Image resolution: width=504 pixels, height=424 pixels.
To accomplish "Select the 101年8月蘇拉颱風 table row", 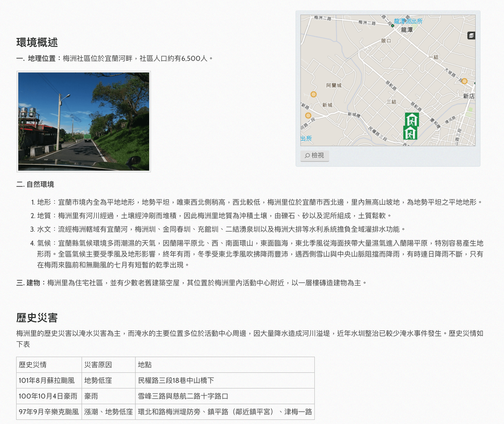I will click(165, 380).
